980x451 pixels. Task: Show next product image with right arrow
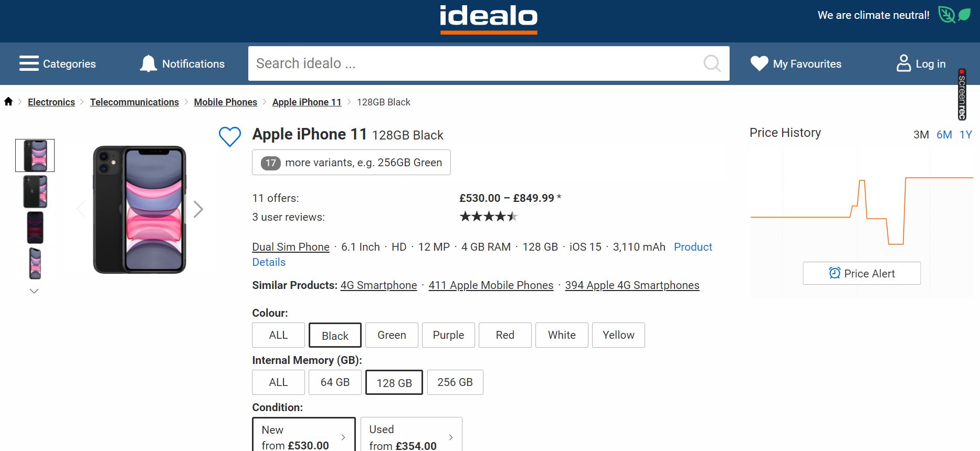coord(198,209)
